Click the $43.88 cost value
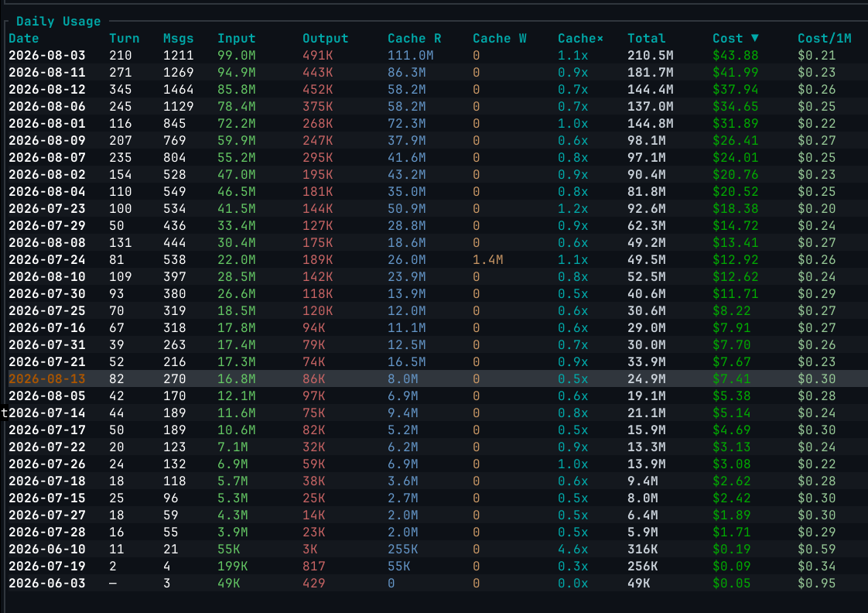 click(735, 56)
